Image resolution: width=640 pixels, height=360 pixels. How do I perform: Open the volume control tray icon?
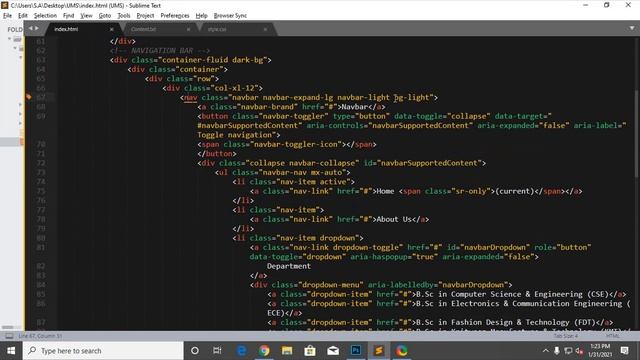[x=579, y=351]
